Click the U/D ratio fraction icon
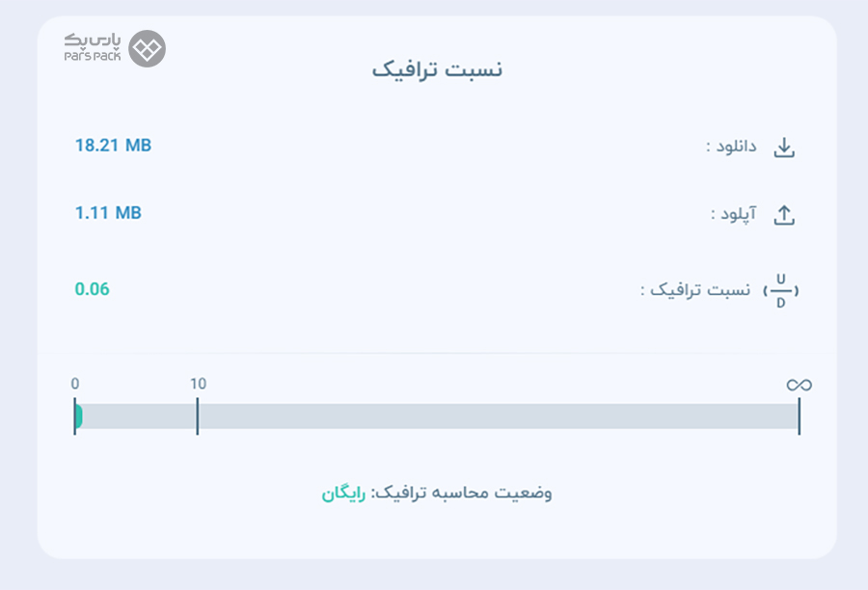This screenshot has width=868, height=590. [x=780, y=290]
